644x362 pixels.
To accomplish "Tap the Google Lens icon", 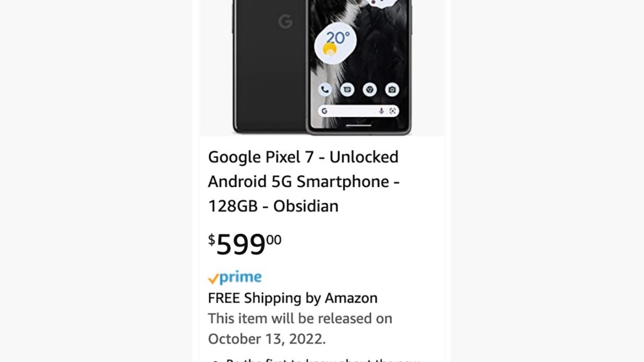I will 393,111.
